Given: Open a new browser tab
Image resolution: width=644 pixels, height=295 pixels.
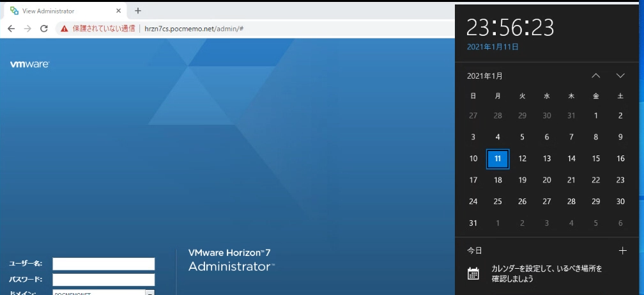Looking at the screenshot, I should pyautogui.click(x=138, y=11).
